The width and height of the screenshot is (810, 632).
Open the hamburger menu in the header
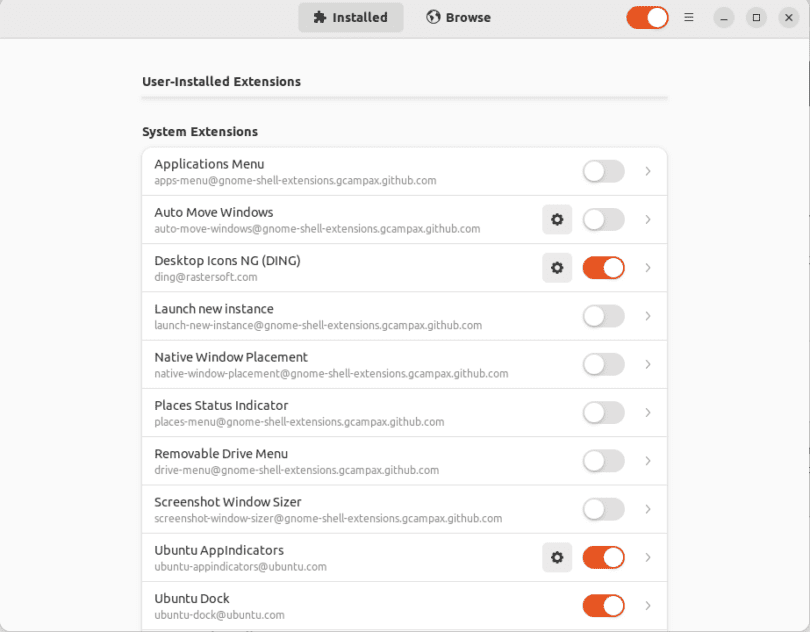pyautogui.click(x=689, y=17)
